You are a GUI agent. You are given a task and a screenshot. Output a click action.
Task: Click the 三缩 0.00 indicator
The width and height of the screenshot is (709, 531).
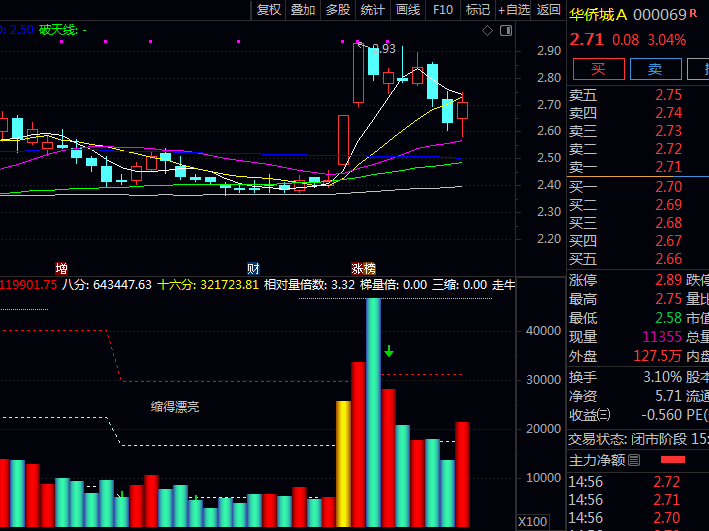tap(459, 285)
